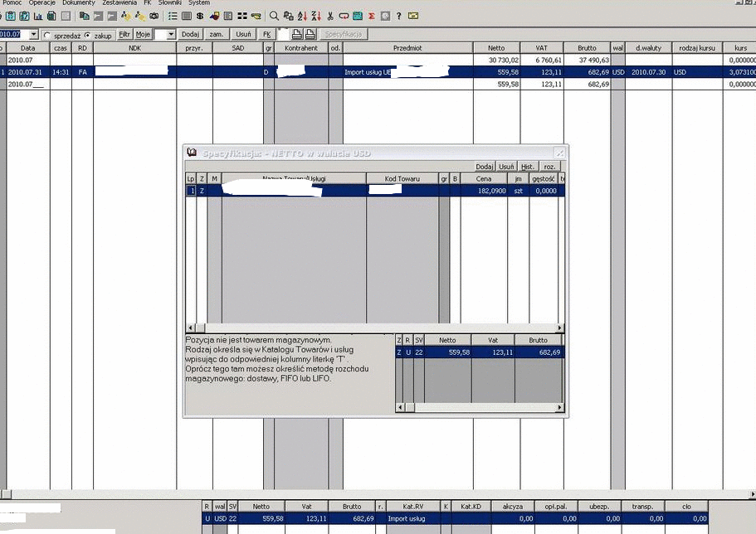The width and height of the screenshot is (756, 534).
Task: Open the Zestawienia menu
Action: [x=119, y=3]
